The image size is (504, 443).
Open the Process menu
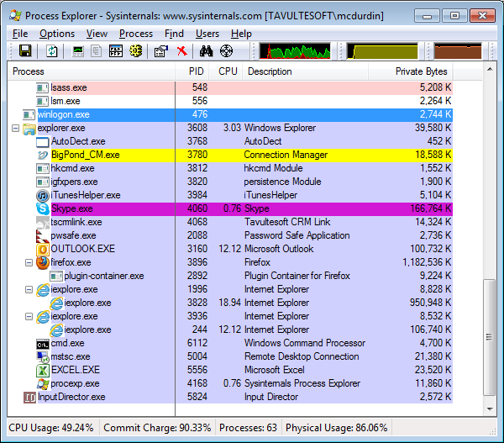(x=135, y=34)
